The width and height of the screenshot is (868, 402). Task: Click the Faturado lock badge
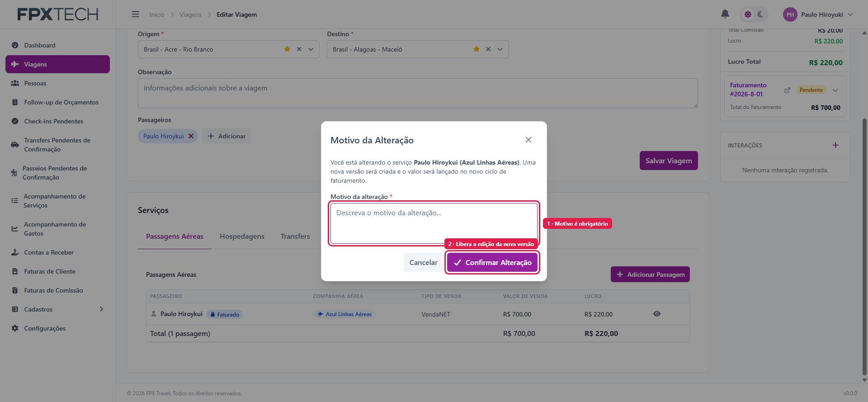225,314
